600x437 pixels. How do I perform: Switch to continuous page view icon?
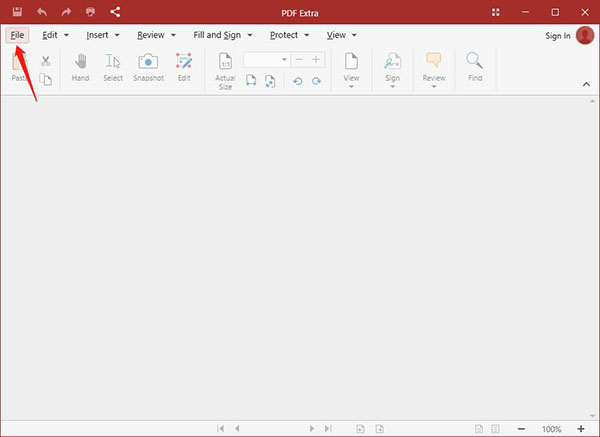tap(495, 429)
